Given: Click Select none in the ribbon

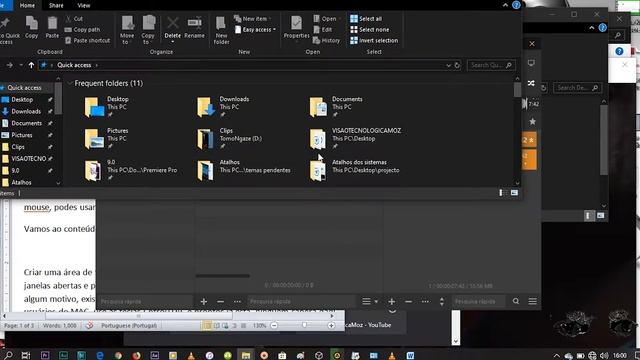Looking at the screenshot, I should [x=370, y=29].
